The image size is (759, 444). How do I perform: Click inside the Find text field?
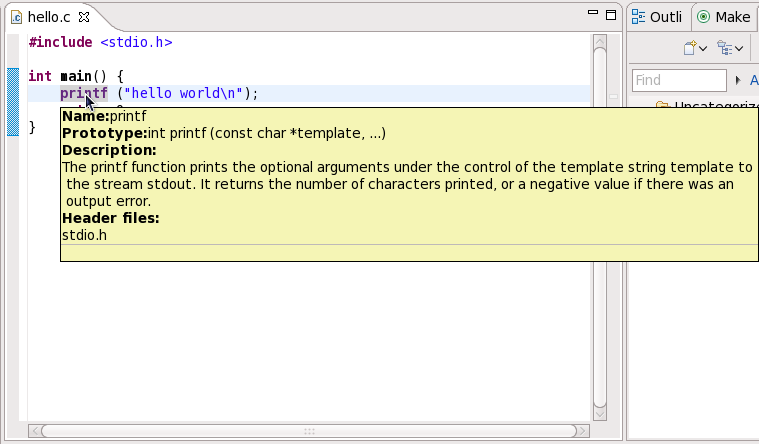678,80
